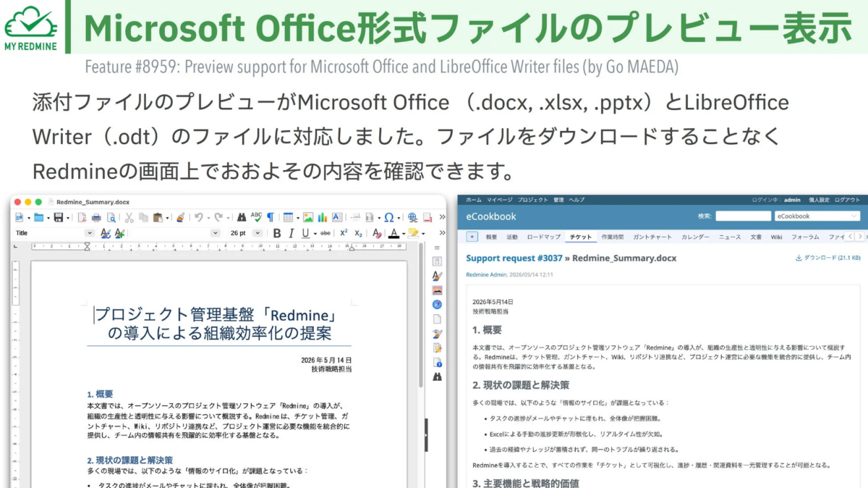This screenshot has height=488, width=868.
Task: Open the highlighting color dropdown arrow
Action: [x=422, y=234]
